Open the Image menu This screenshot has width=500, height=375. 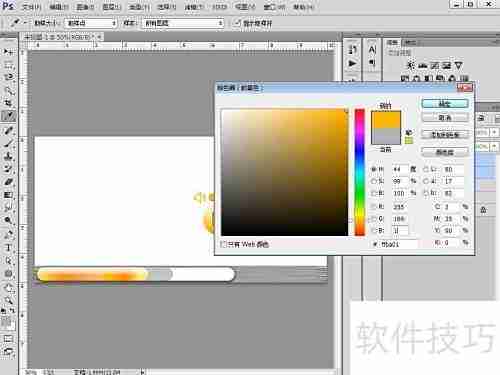click(85, 7)
